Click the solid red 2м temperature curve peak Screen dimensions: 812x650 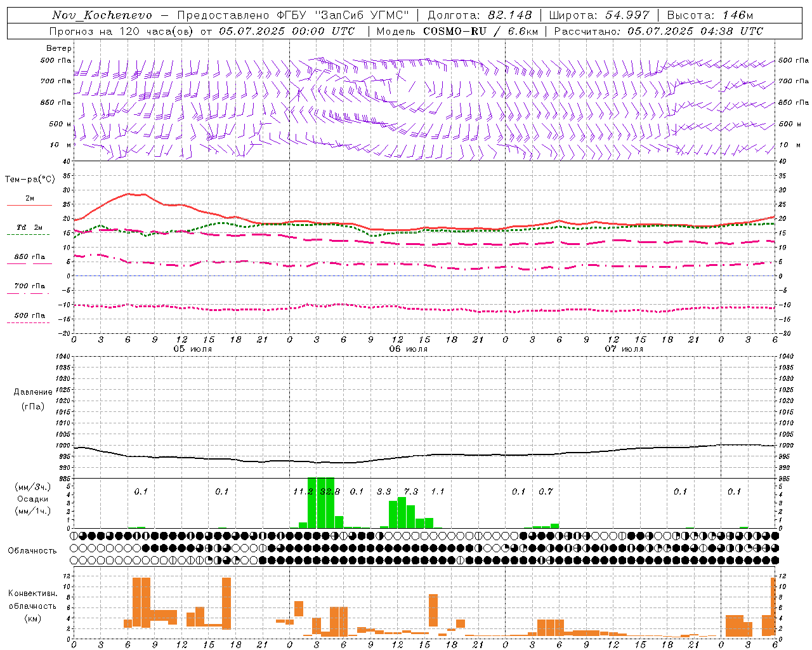[129, 194]
